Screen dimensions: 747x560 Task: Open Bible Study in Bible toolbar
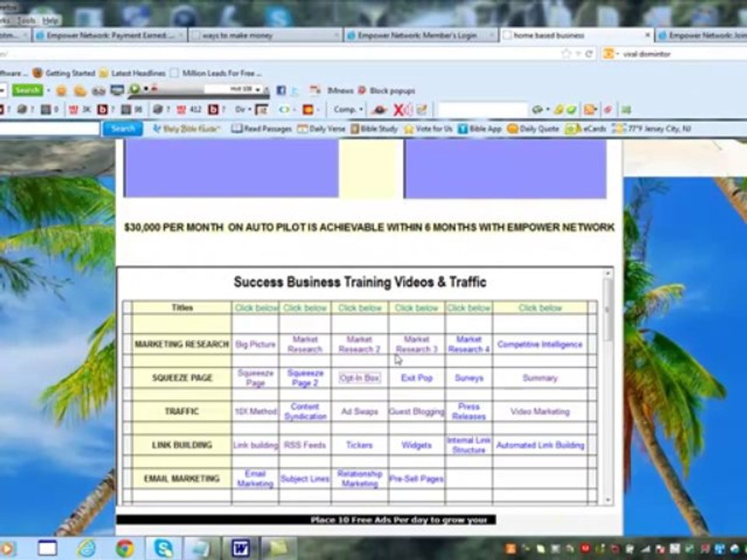[374, 128]
